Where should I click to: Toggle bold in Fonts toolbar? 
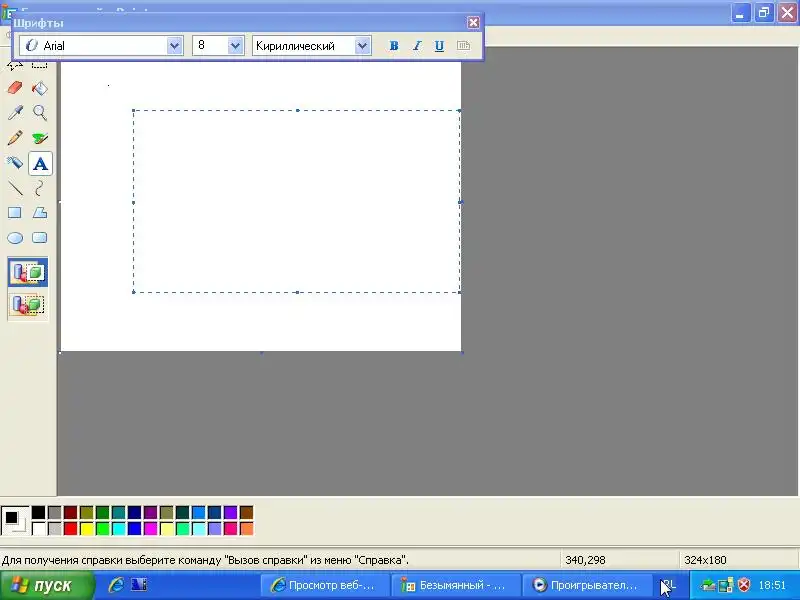pos(393,46)
